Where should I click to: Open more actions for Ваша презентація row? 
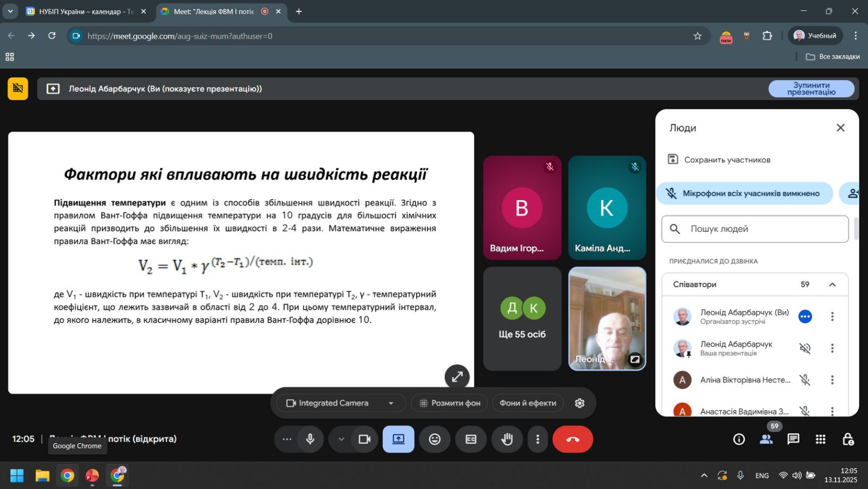(x=832, y=348)
